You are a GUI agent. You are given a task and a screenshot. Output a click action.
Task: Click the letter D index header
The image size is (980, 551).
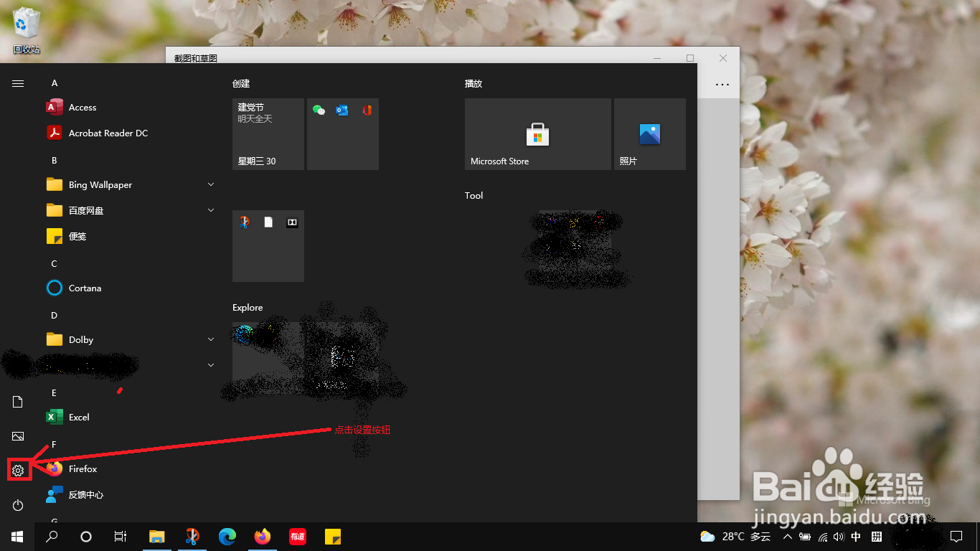[x=54, y=315]
